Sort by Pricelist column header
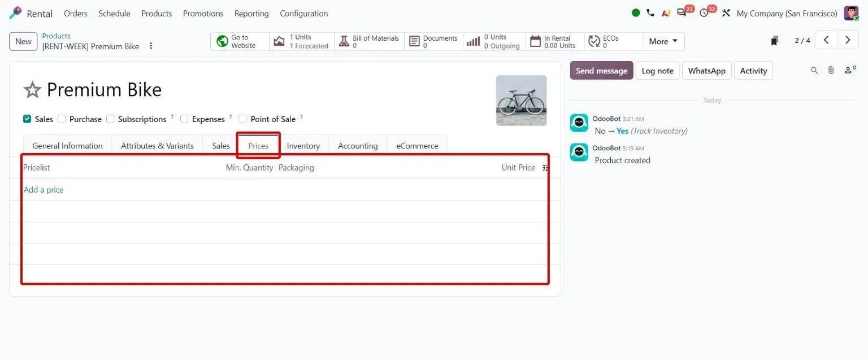The height and width of the screenshot is (361, 868). [x=37, y=168]
